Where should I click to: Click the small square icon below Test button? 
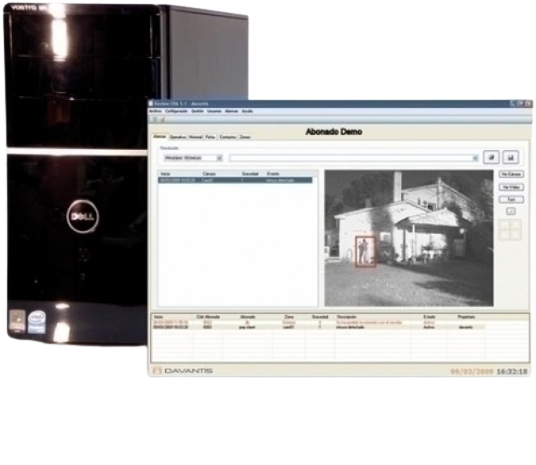point(511,211)
